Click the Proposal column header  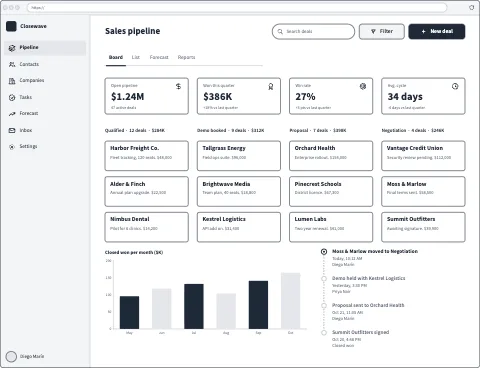pyautogui.click(x=318, y=130)
